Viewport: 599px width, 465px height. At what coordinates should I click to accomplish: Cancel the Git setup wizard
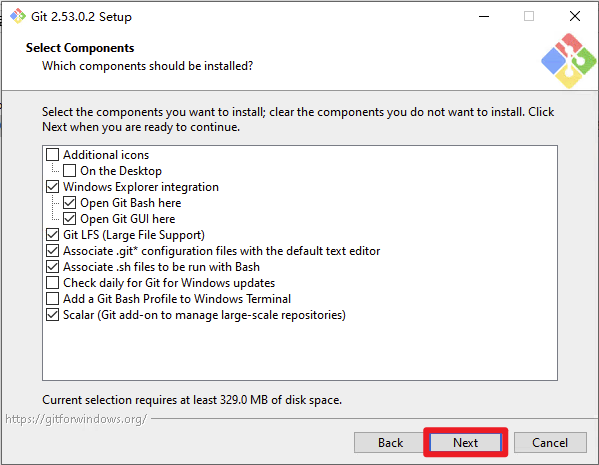pos(550,442)
